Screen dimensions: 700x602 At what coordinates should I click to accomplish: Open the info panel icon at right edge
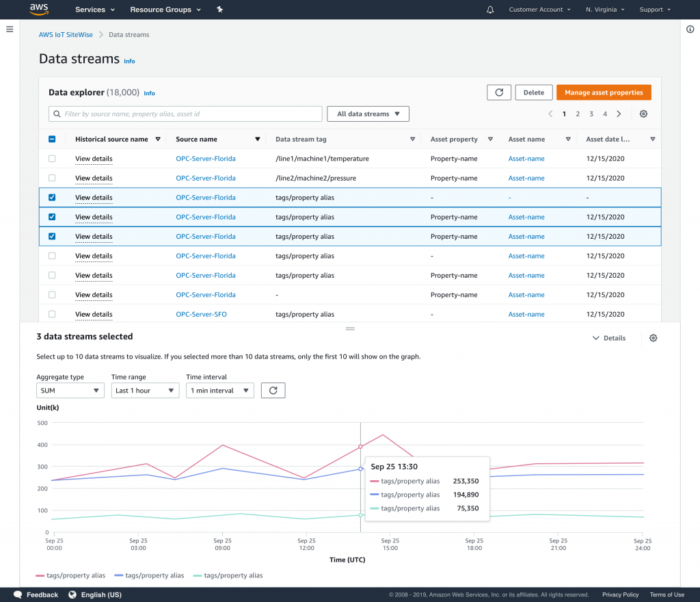[690, 29]
